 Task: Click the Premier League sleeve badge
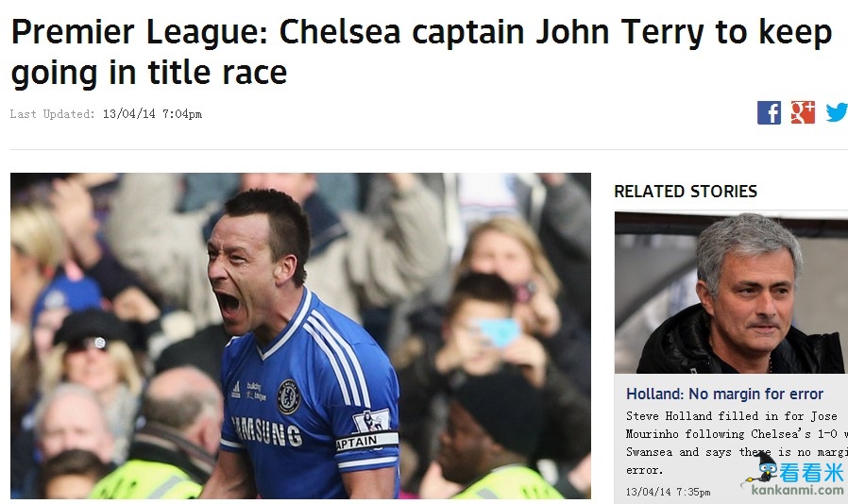pos(370,421)
